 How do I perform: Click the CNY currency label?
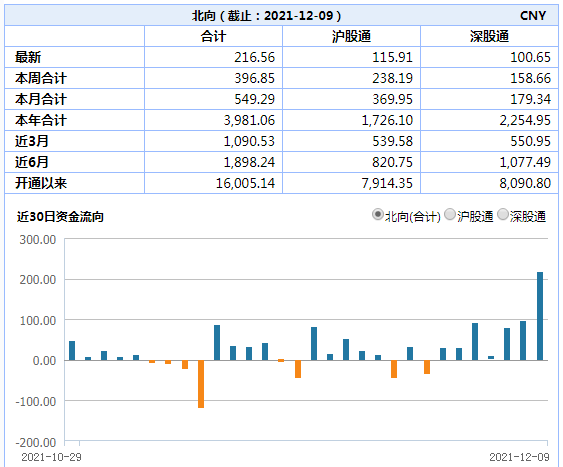click(533, 16)
